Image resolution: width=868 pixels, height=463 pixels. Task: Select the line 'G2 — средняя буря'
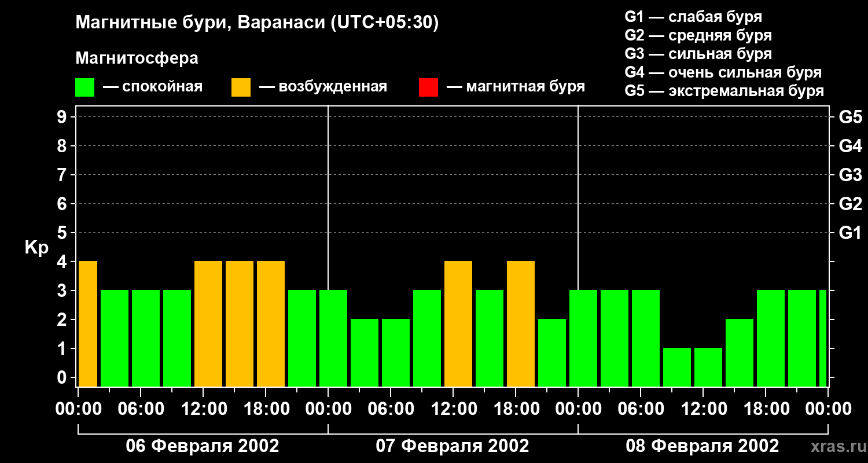(x=698, y=35)
